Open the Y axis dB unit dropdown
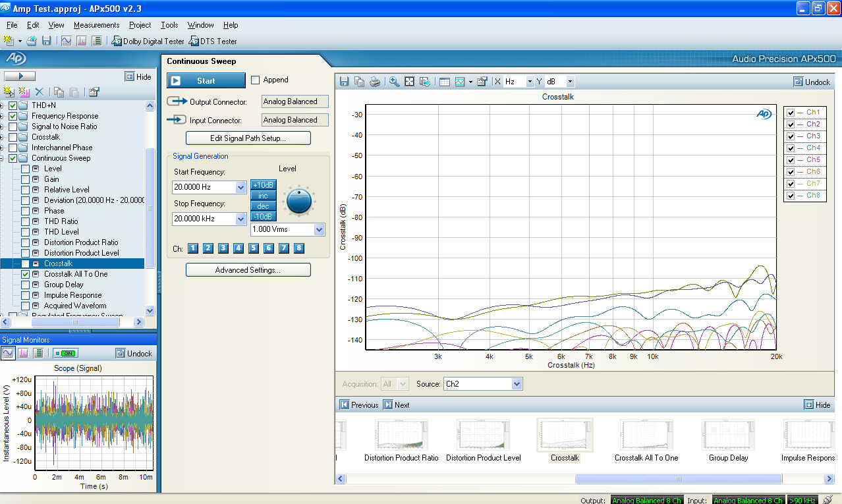This screenshot has width=842, height=504. click(x=570, y=82)
